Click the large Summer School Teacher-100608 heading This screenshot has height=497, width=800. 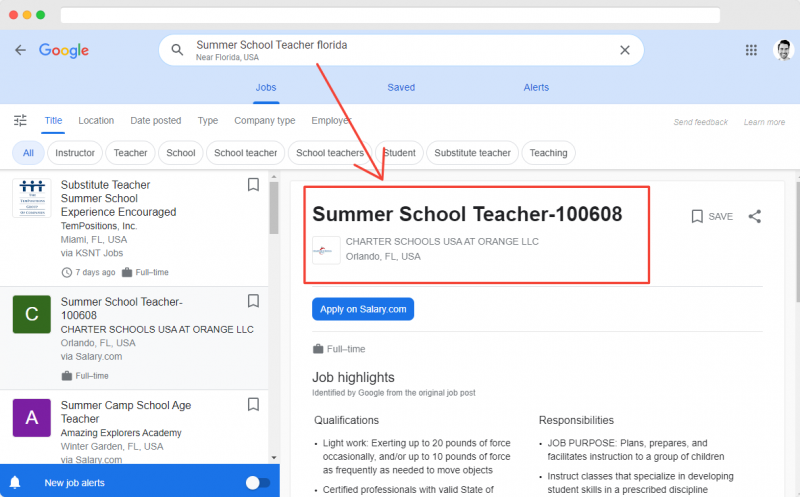point(467,214)
